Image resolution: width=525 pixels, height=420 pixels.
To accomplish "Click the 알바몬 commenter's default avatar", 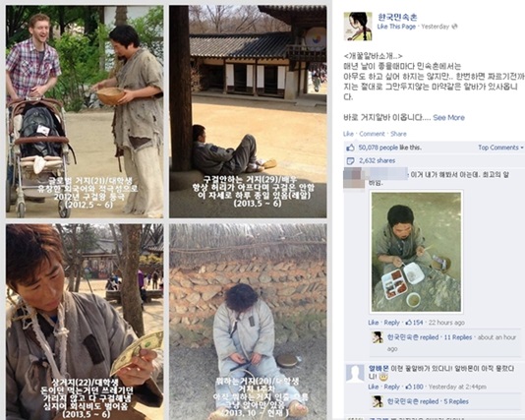I will pyautogui.click(x=355, y=373).
